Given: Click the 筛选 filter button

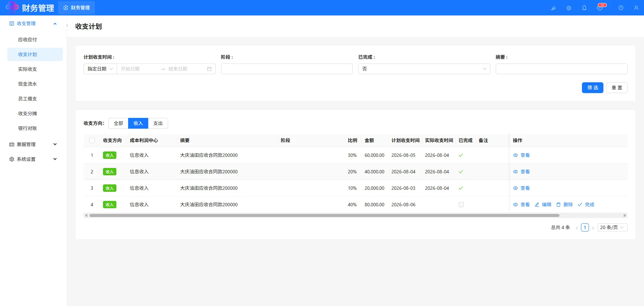Looking at the screenshot, I should [x=592, y=88].
